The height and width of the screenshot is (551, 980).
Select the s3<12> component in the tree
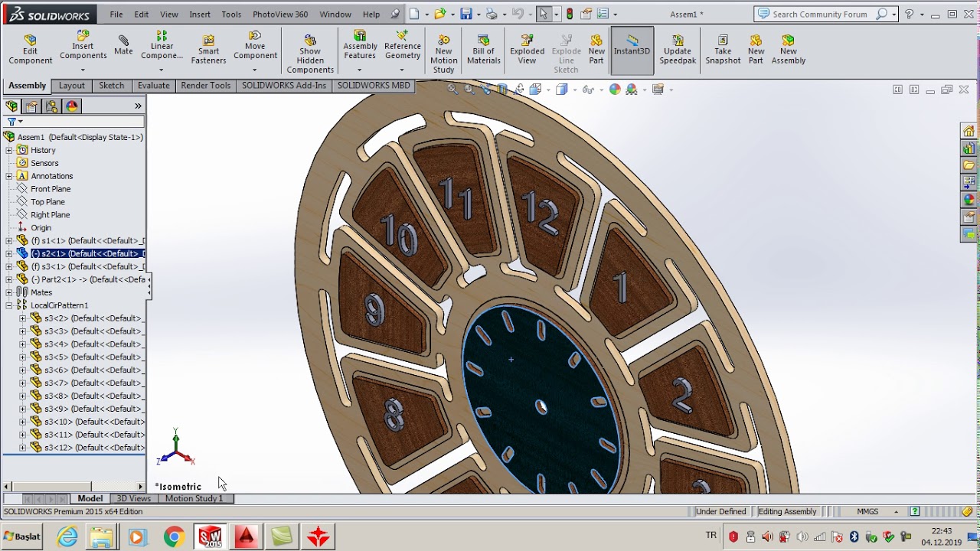pyautogui.click(x=94, y=448)
